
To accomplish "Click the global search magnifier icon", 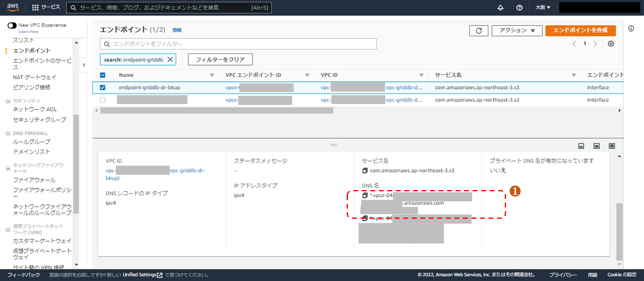I will pos(73,8).
